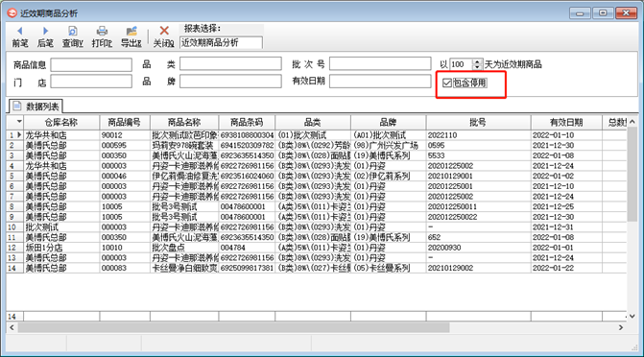This screenshot has width=644, height=357.
Task: Select row header number 5
Action: tap(14, 176)
